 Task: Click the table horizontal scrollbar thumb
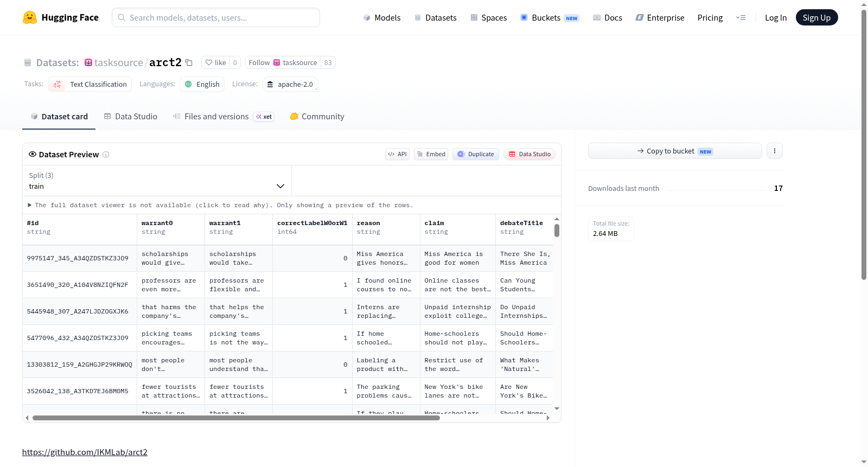[236, 418]
